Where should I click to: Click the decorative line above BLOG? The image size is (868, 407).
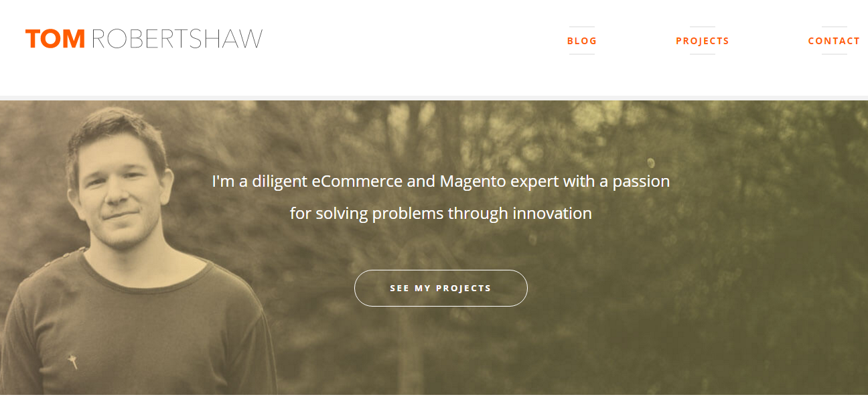[582, 27]
